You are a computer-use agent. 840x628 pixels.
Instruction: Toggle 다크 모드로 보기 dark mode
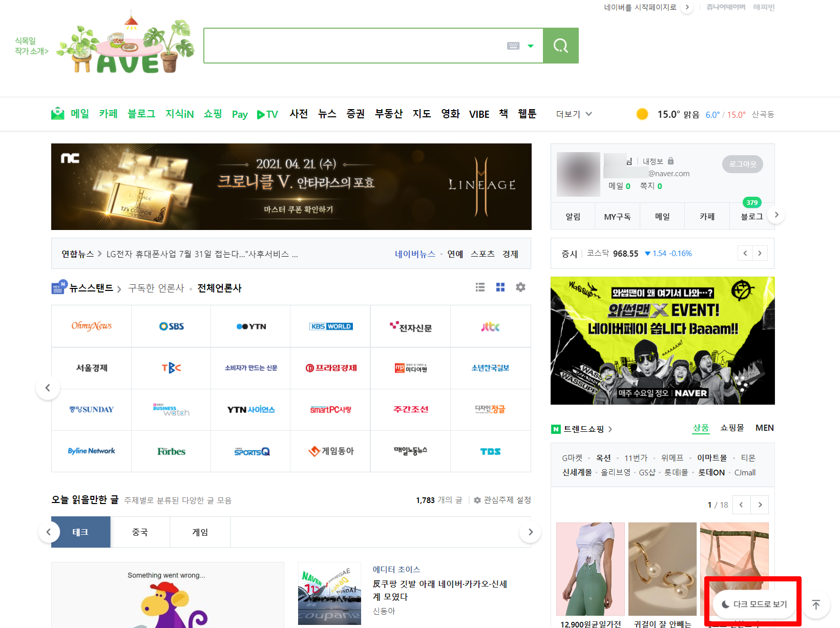tap(754, 604)
